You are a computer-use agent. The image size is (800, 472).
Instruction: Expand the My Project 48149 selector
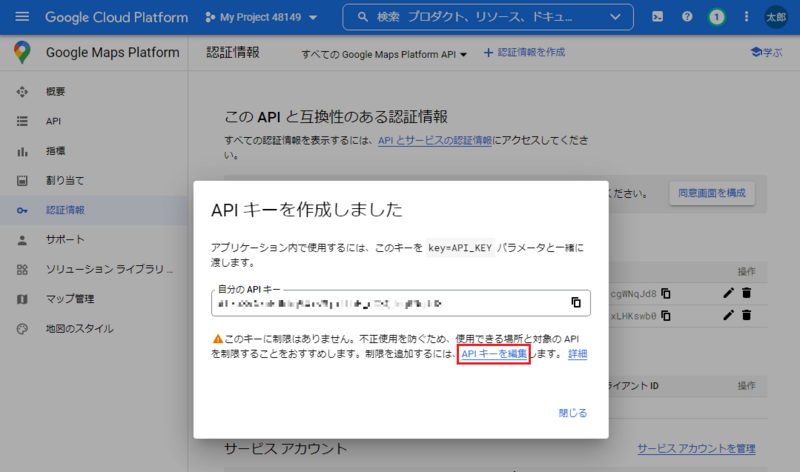[x=262, y=18]
